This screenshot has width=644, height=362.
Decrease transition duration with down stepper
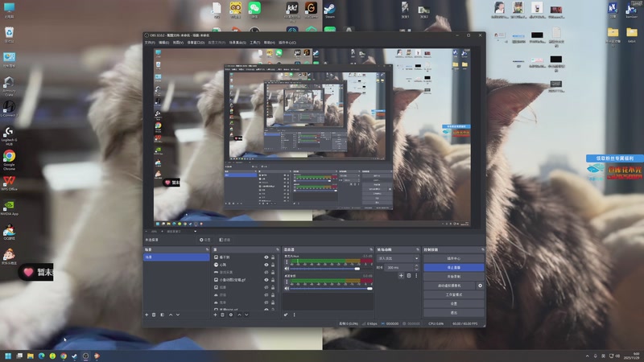pos(416,269)
